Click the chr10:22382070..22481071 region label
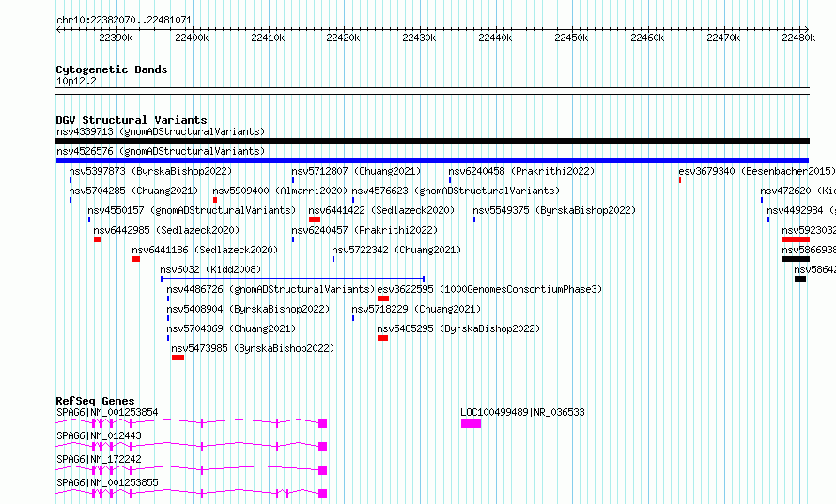The height and width of the screenshot is (504, 836). click(124, 20)
